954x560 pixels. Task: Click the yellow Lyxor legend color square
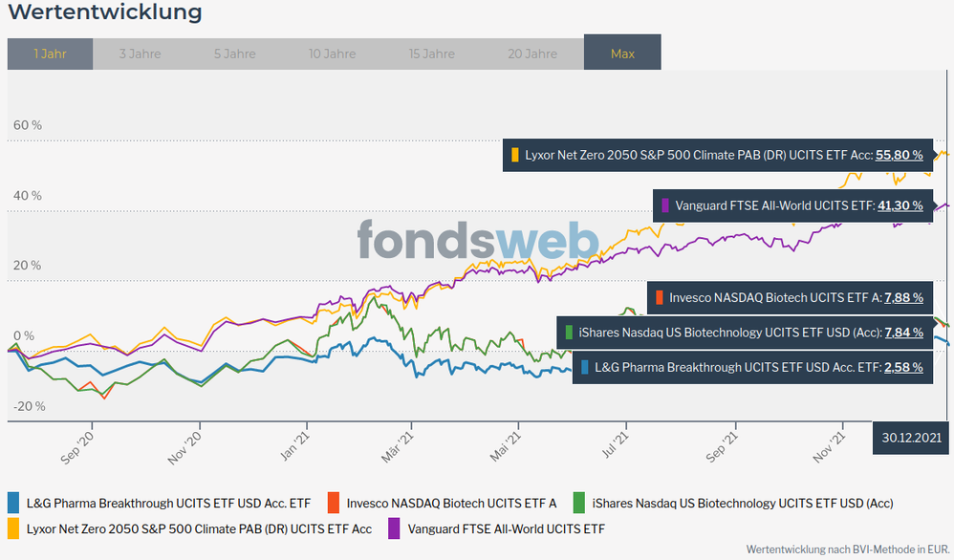[13, 528]
